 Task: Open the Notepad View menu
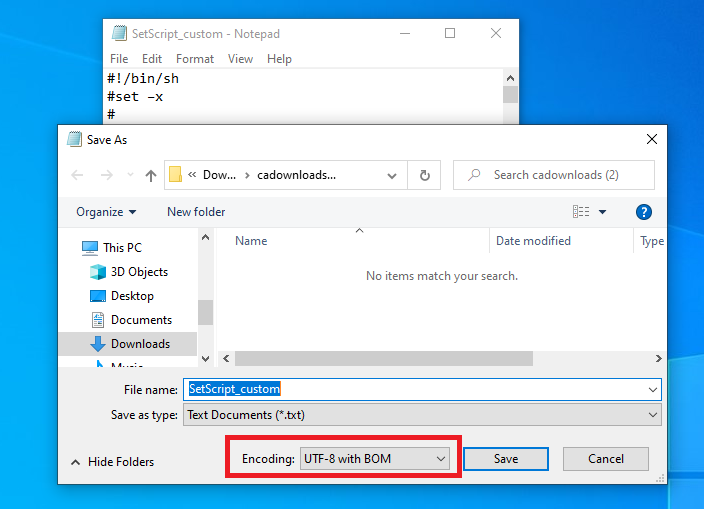240,59
